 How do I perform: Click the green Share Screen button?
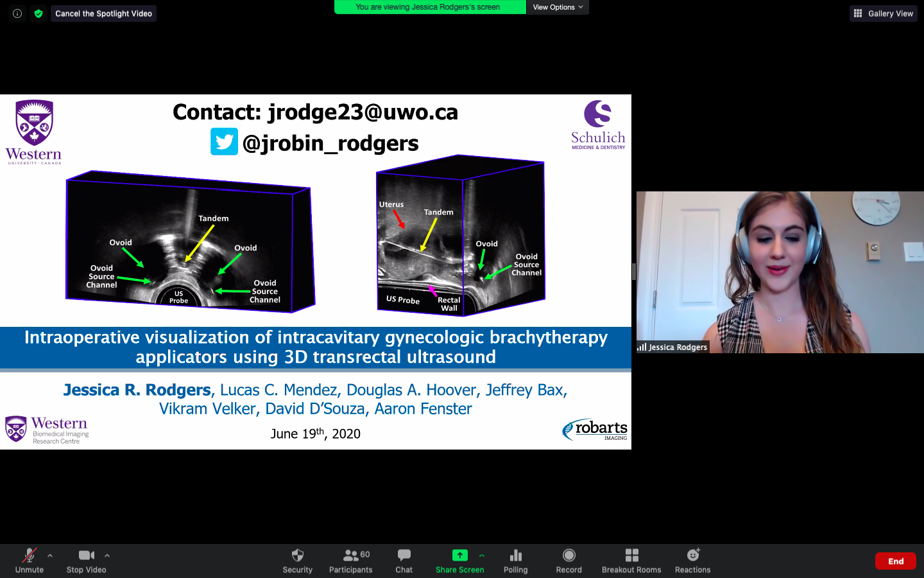click(459, 560)
